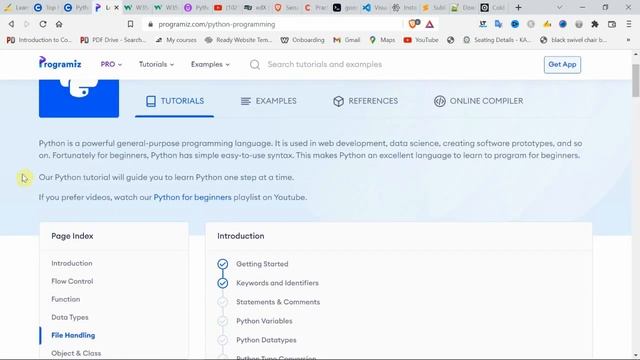Reload the page with refresh icon

pyautogui.click(x=42, y=24)
